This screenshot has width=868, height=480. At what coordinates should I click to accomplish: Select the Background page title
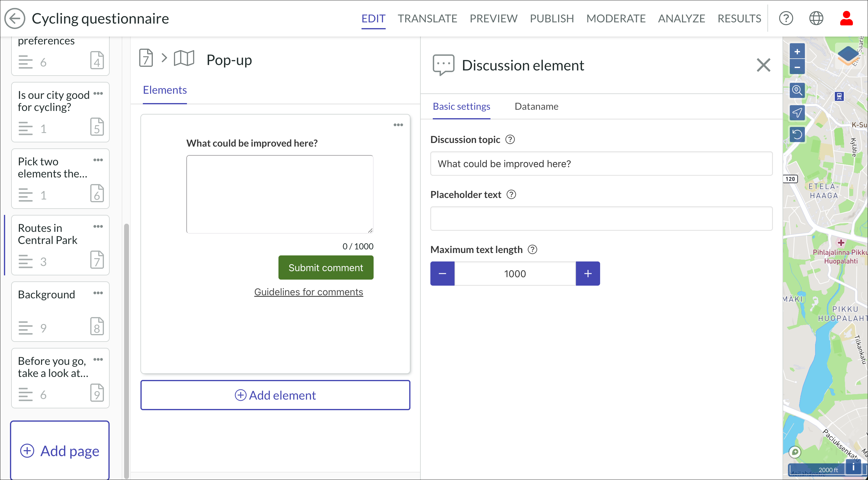point(47,294)
